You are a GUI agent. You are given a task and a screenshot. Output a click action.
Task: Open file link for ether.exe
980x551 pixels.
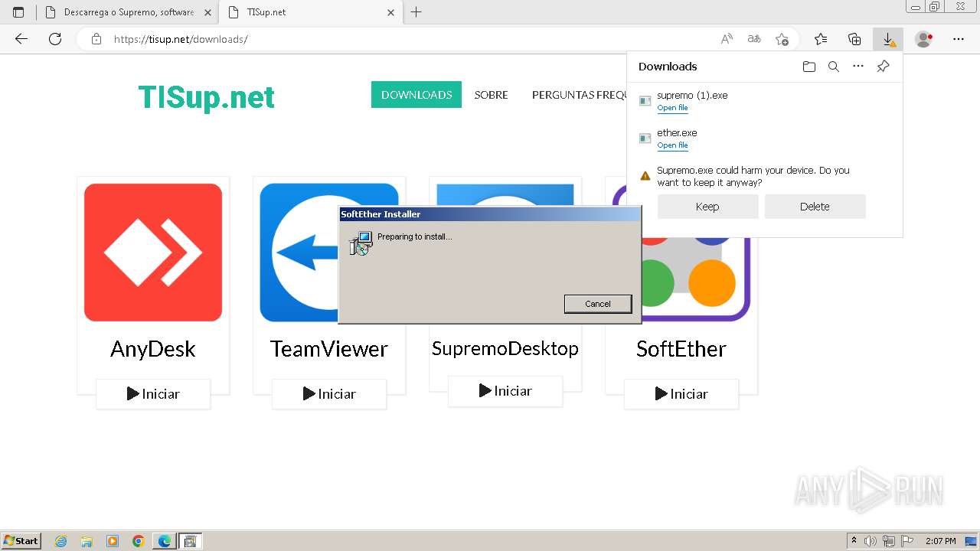[672, 145]
